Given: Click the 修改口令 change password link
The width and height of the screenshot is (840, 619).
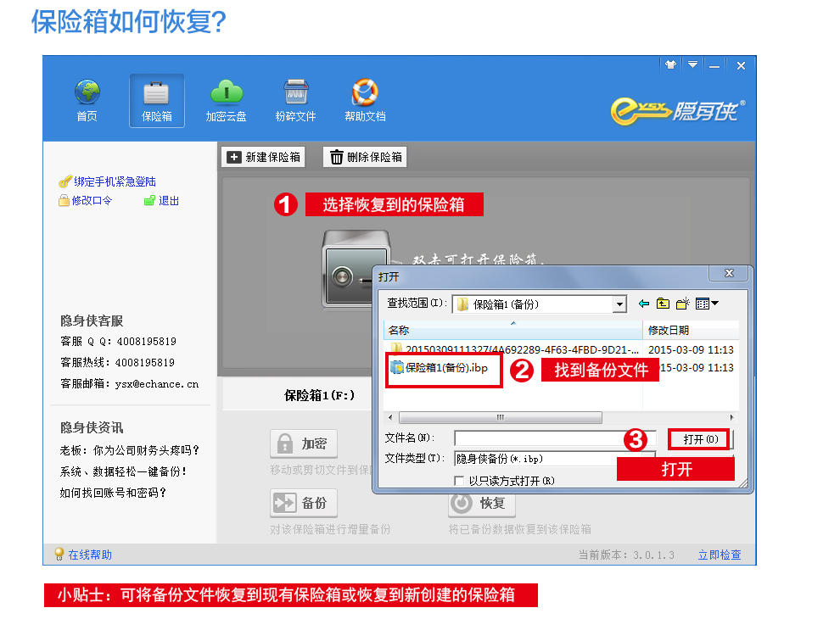Looking at the screenshot, I should point(92,201).
